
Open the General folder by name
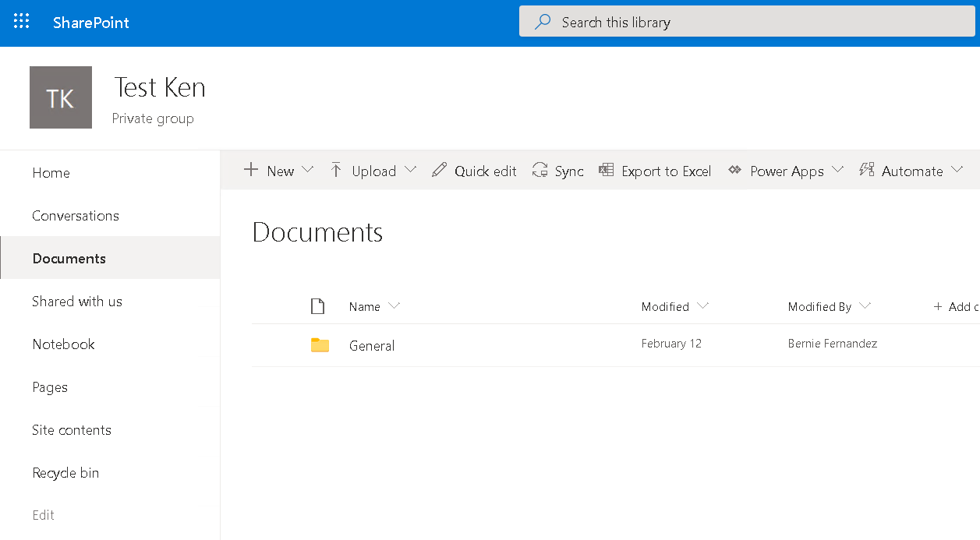[x=372, y=346]
